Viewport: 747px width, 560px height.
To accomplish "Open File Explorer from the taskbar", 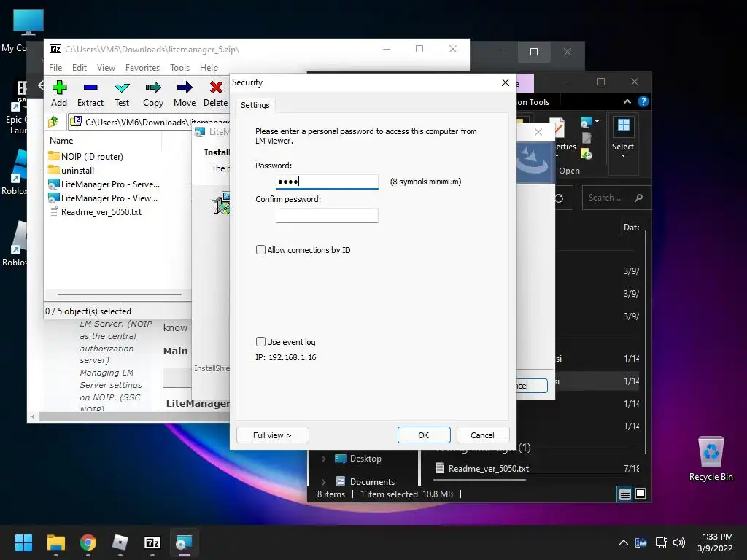I will (55, 542).
